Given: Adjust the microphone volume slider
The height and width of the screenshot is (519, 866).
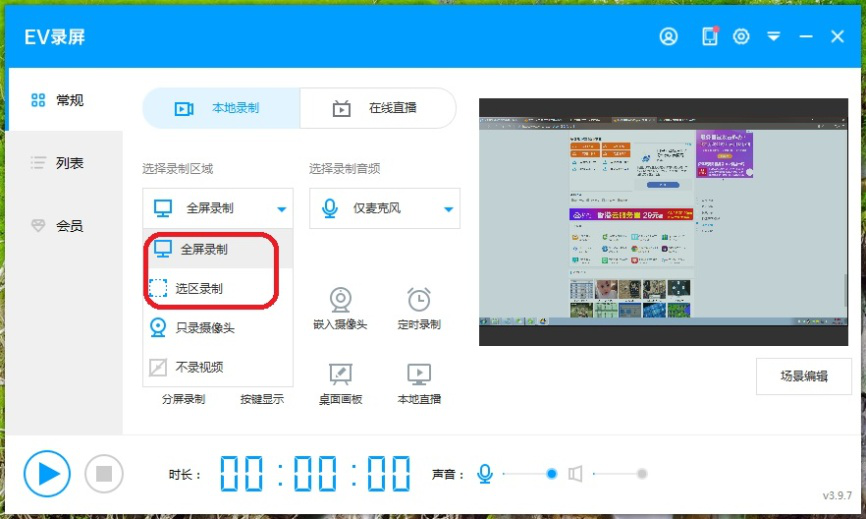Looking at the screenshot, I should point(530,474).
